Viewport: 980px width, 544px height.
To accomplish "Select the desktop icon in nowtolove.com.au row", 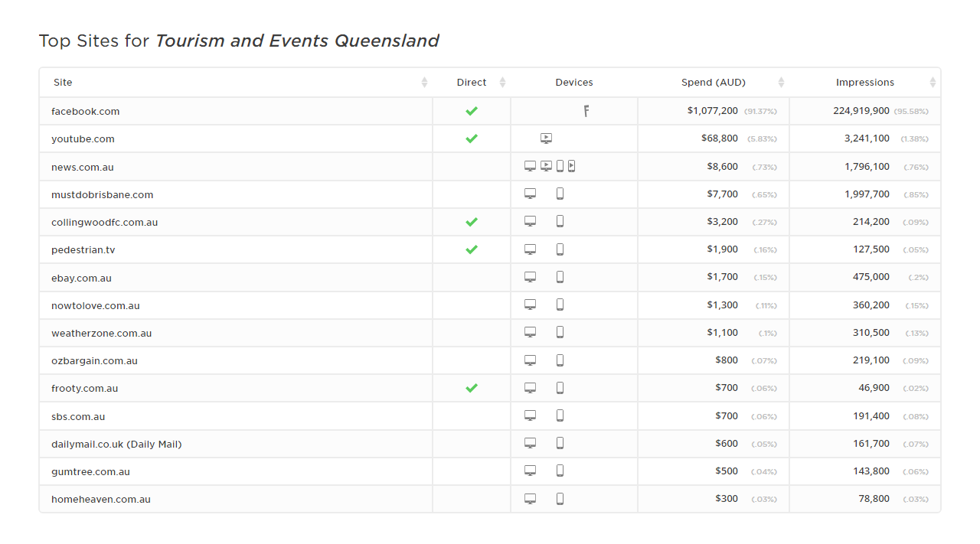I will tap(530, 305).
